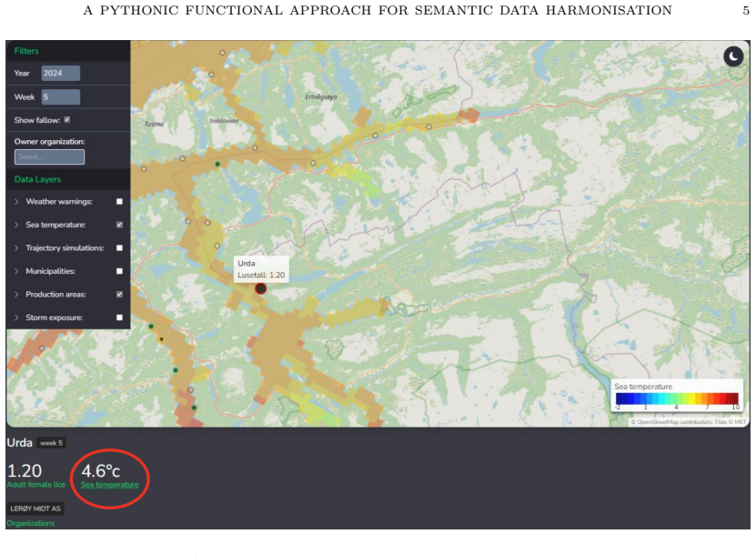
Task: Enable the Municipalities layer checkbox
Action: [x=119, y=271]
